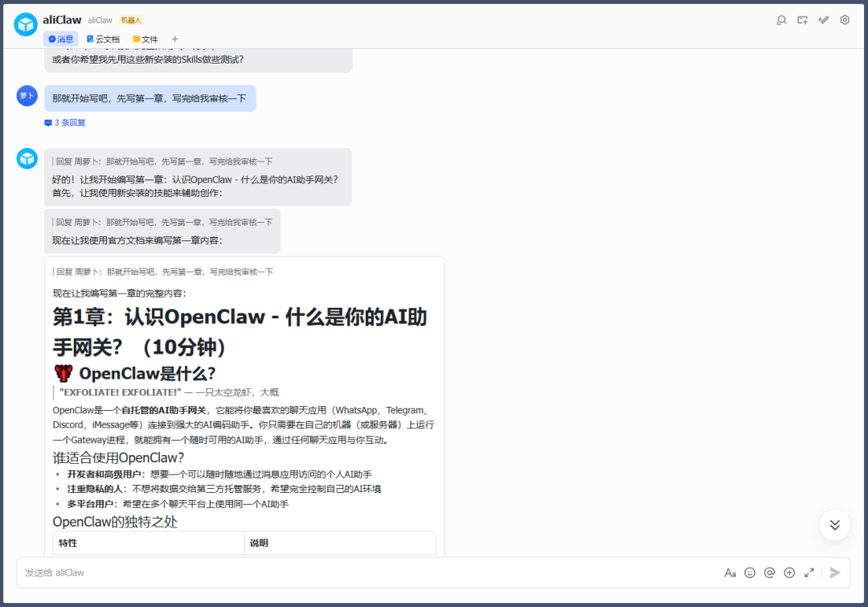The width and height of the screenshot is (868, 607).
Task: Click the aliClaw chat title
Action: pos(62,20)
